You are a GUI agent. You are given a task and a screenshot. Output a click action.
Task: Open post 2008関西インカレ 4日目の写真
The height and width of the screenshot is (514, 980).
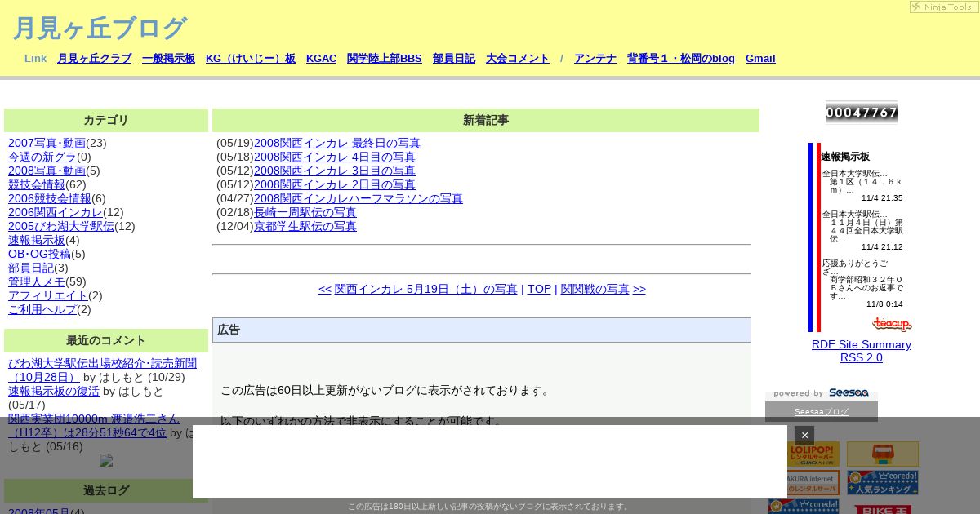[x=335, y=157]
